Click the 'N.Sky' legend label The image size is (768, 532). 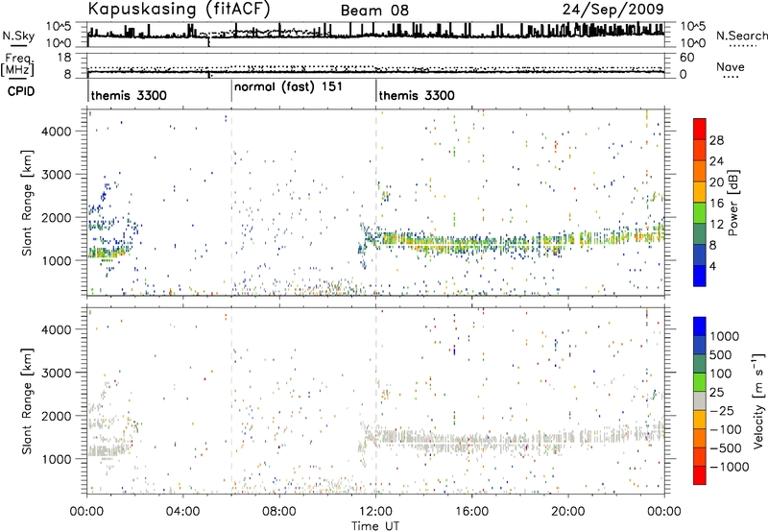coord(18,36)
